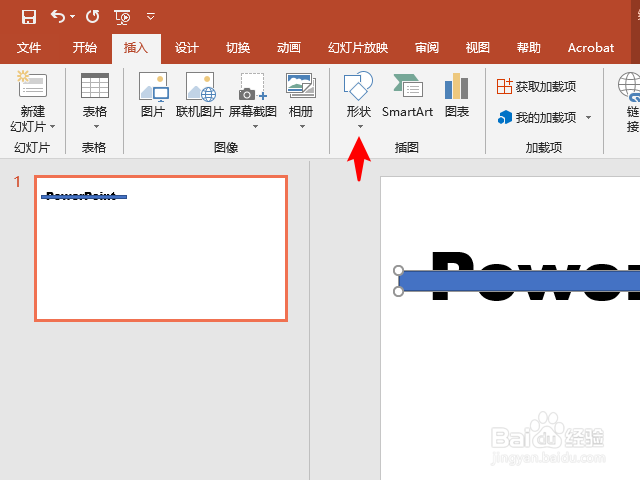This screenshot has width=640, height=480.
Task: Open the Acrobat tab
Action: pos(591,48)
